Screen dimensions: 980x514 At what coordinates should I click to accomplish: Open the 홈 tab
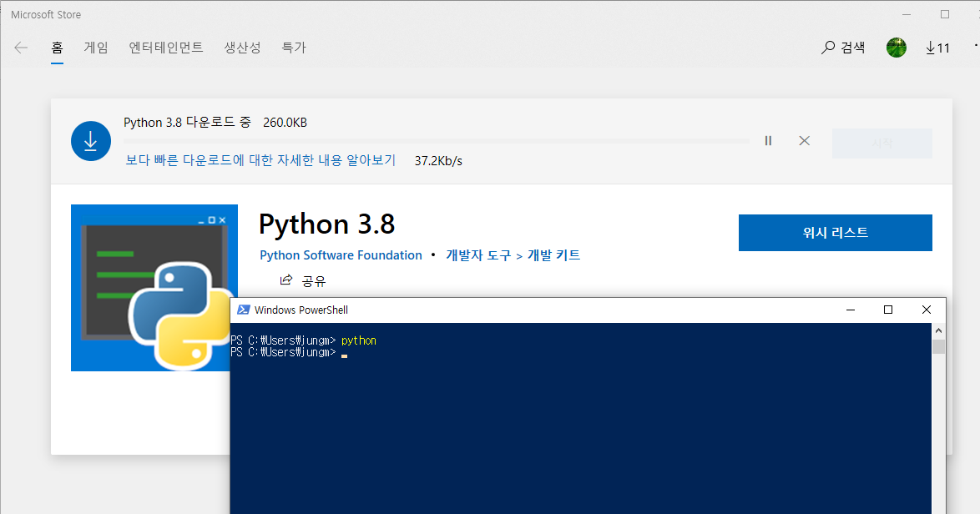[57, 48]
